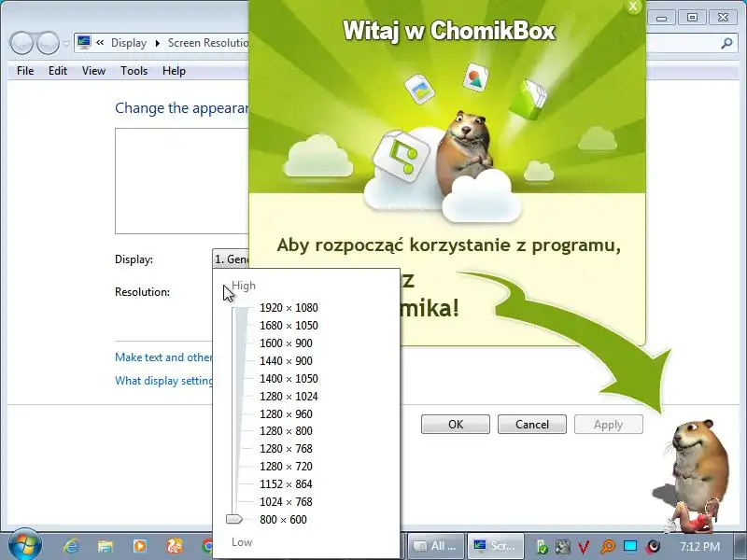This screenshot has width=747, height=560.
Task: Click the resolution slider thumb at 800 × 600
Action: (x=234, y=519)
